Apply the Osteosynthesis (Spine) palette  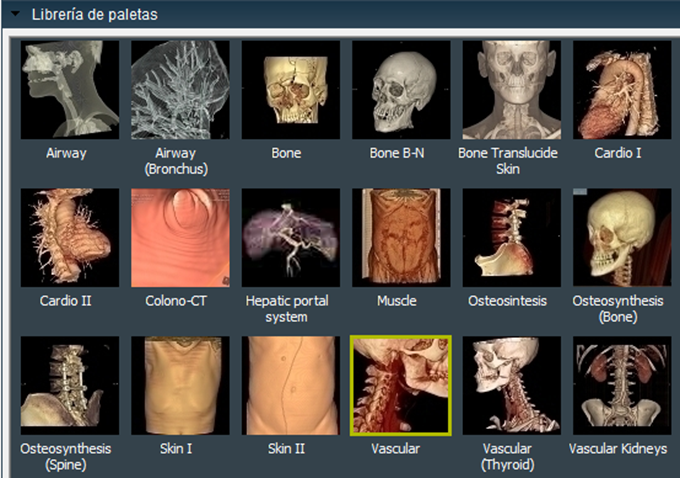[70, 386]
